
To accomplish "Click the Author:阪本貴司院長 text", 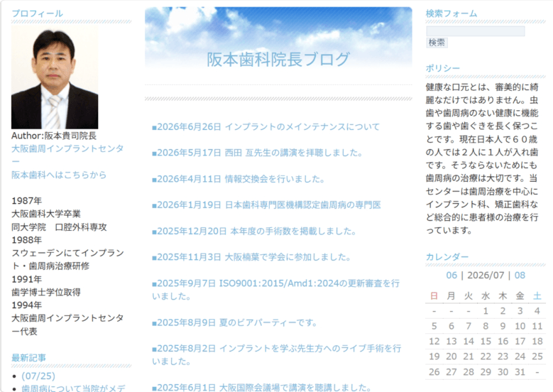I will (54, 136).
